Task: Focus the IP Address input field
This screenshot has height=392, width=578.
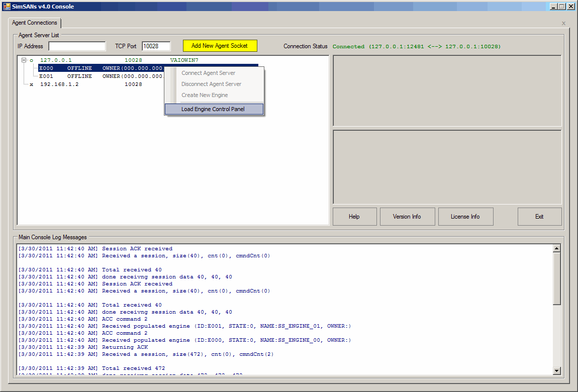Action: [x=77, y=46]
